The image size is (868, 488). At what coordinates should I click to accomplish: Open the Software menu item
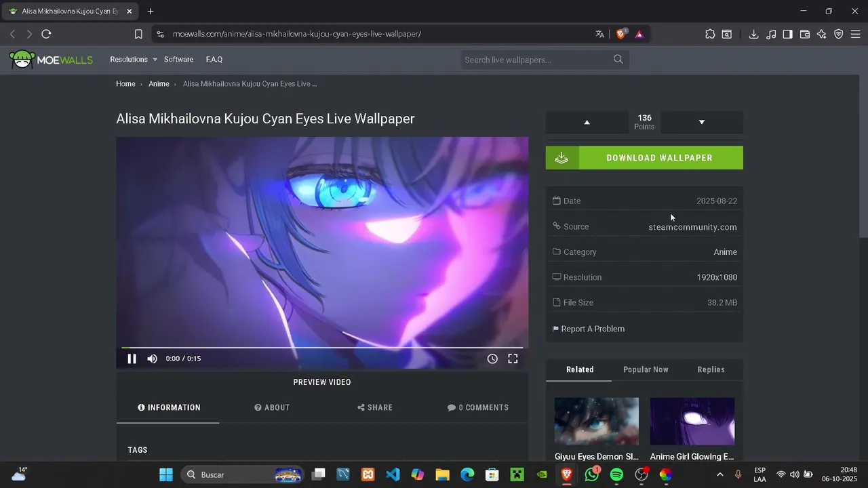pos(178,60)
